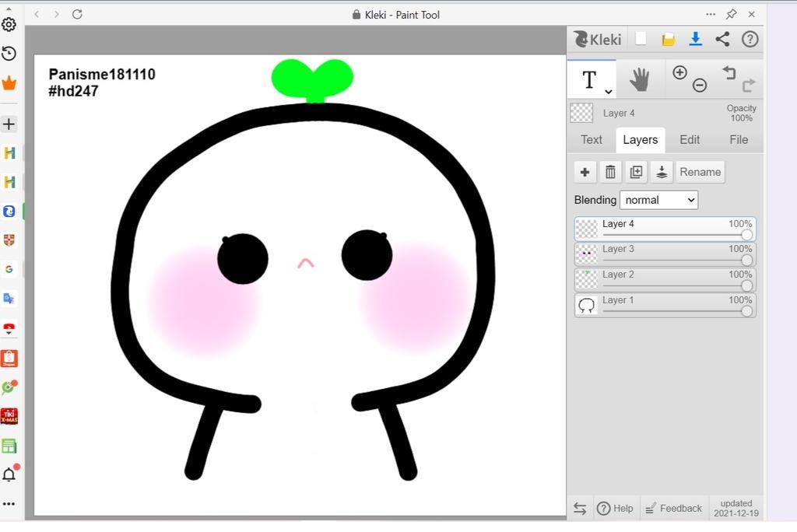Viewport: 797px width, 532px height.
Task: Open the title bar more options menu
Action: [711, 14]
